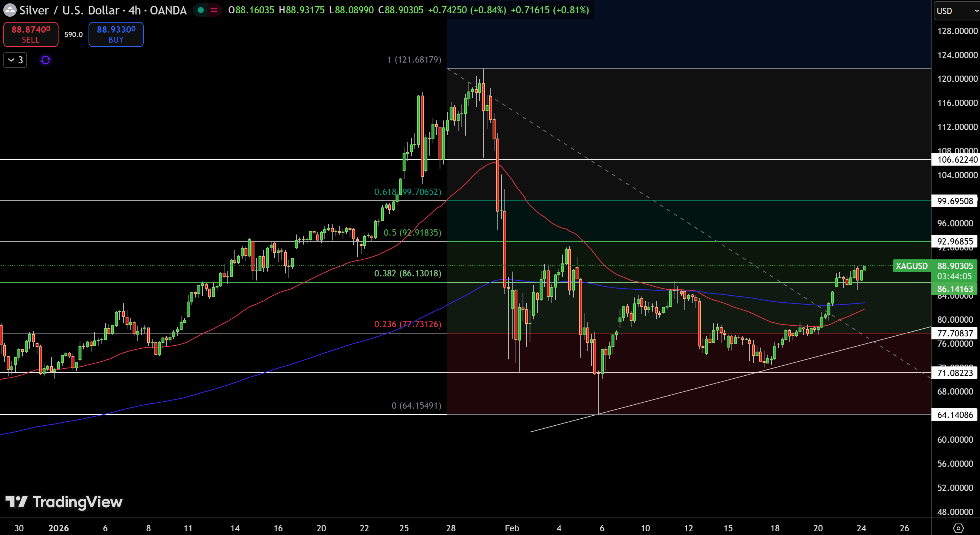Click the 88.90305 current price label

(955, 266)
